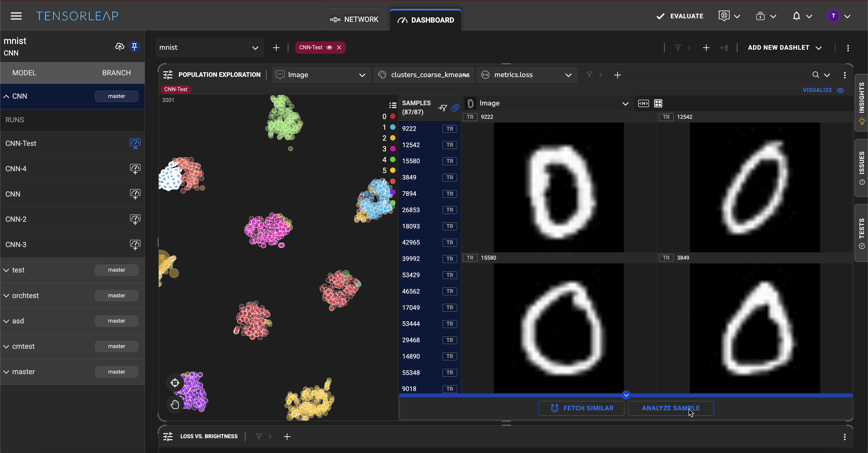Switch to grid view of sample images
This screenshot has height=453, width=868.
pyautogui.click(x=658, y=103)
